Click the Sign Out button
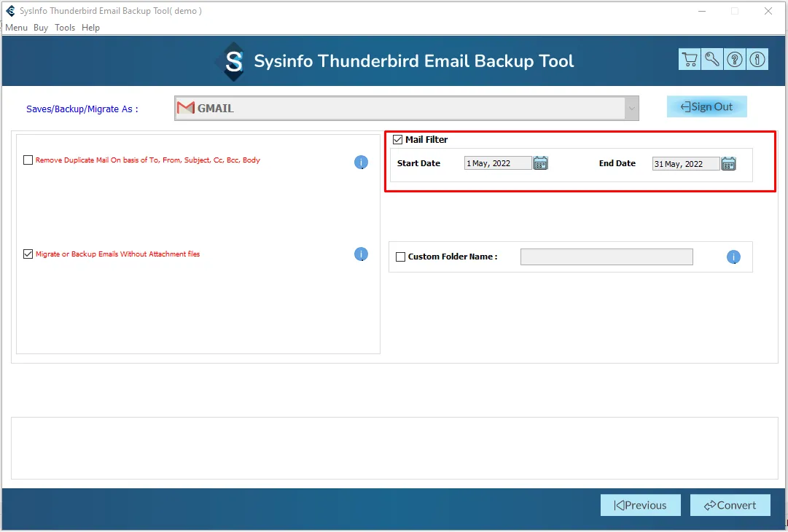788x532 pixels. pyautogui.click(x=706, y=106)
